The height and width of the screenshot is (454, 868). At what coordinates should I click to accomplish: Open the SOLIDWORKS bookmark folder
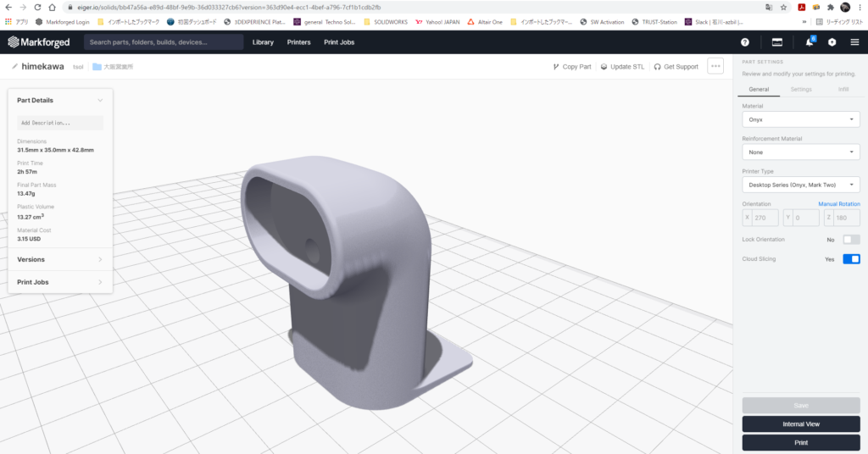coord(386,22)
